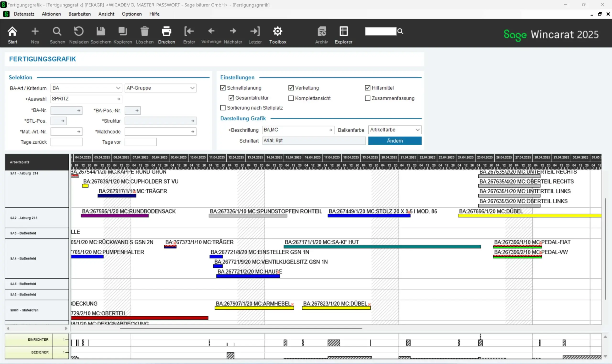The height and width of the screenshot is (364, 612).
Task: Open the Toolbox gear icon
Action: [278, 32]
